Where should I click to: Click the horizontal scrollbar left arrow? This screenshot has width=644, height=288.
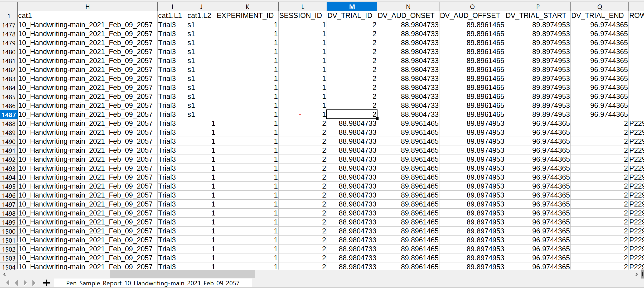tap(4, 274)
